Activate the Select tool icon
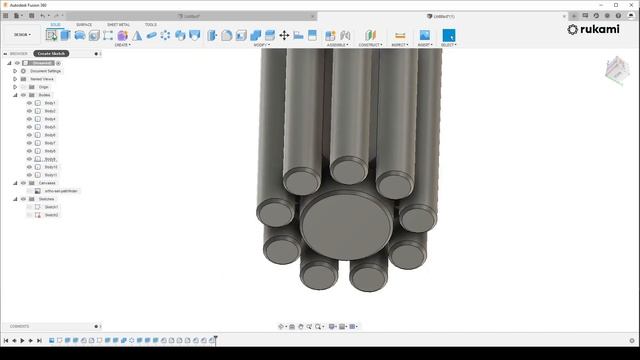 [449, 36]
